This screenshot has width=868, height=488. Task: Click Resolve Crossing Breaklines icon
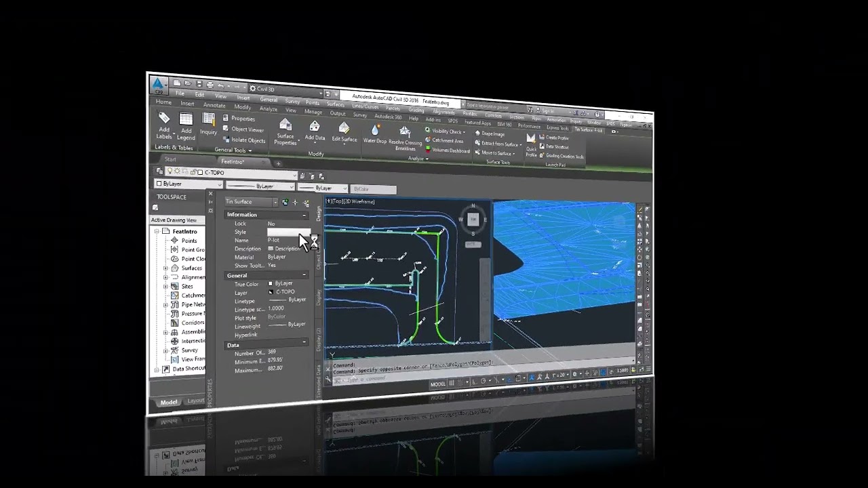[x=405, y=131]
